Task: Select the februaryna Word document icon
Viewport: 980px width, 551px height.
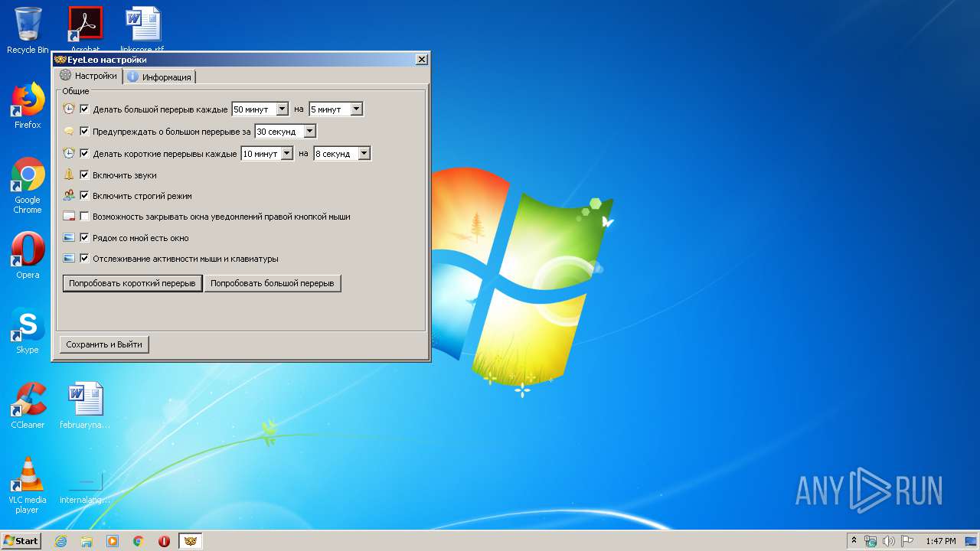Action: tap(85, 406)
